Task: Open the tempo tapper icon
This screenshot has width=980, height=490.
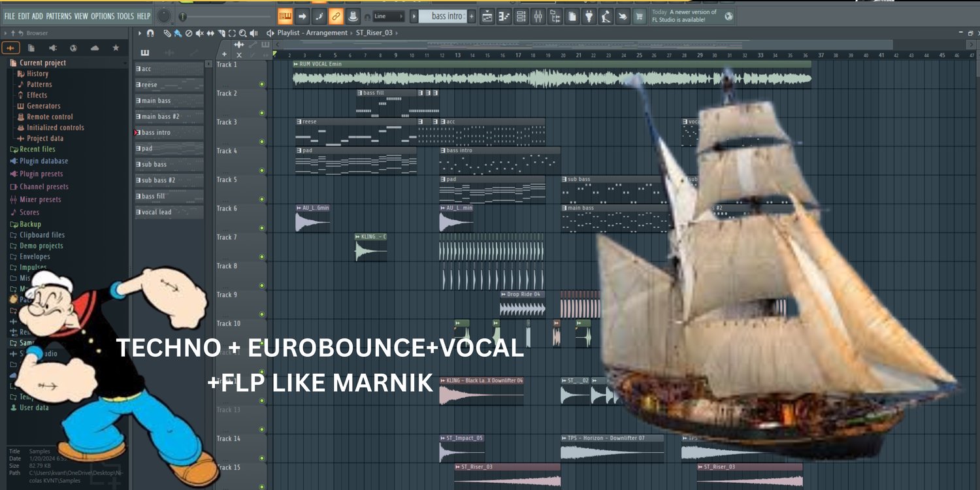Action: [606, 16]
